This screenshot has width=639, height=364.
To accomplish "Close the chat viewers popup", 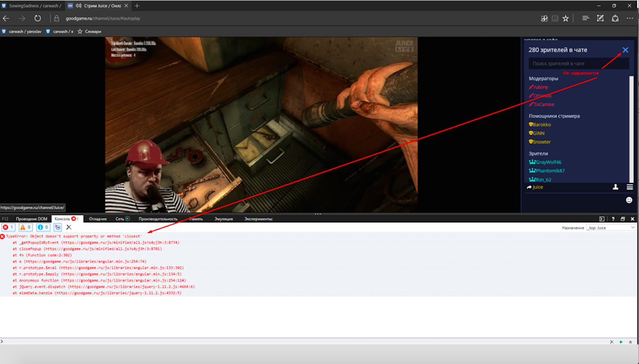I will click(625, 50).
